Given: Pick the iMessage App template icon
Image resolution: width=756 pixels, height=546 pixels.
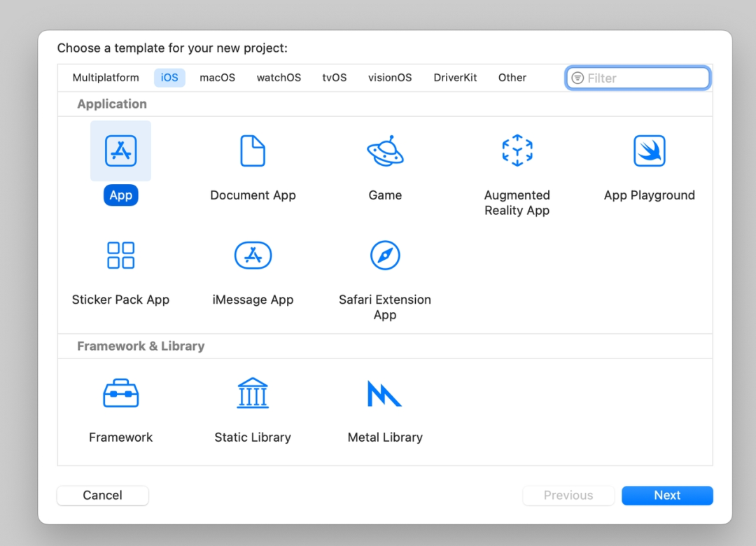Looking at the screenshot, I should [x=253, y=255].
